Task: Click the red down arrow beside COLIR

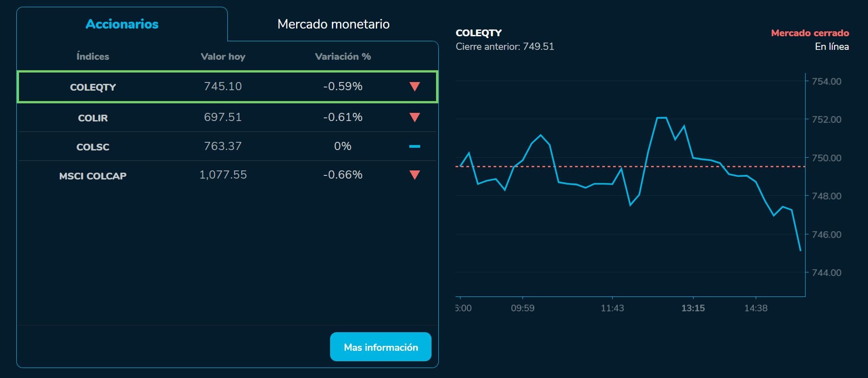Action: tap(414, 117)
